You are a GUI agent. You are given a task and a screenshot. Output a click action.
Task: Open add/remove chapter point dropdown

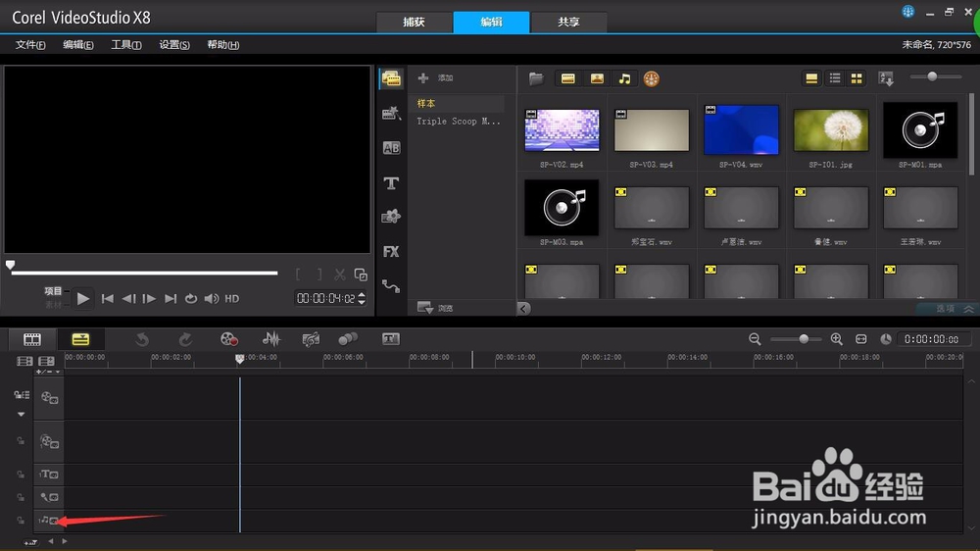(48, 372)
